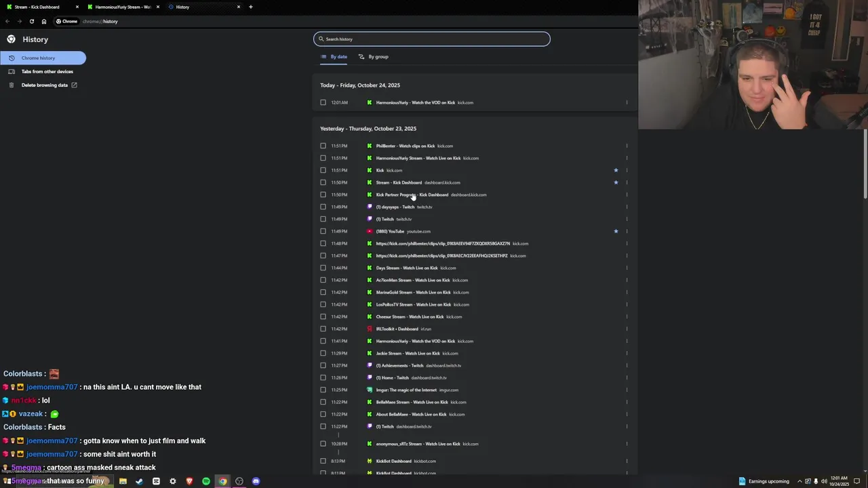Open the anonymous_sRTz Stream history entry
868x488 pixels.
click(418, 444)
